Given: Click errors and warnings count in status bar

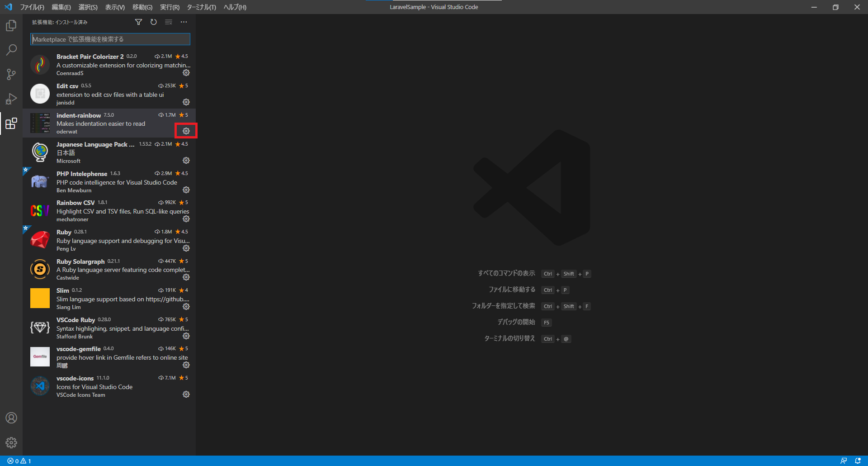Looking at the screenshot, I should (x=19, y=461).
